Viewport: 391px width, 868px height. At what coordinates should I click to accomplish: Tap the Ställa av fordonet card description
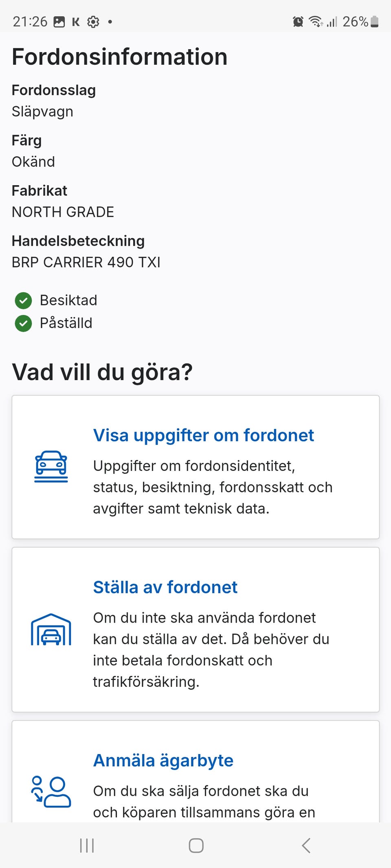[211, 649]
